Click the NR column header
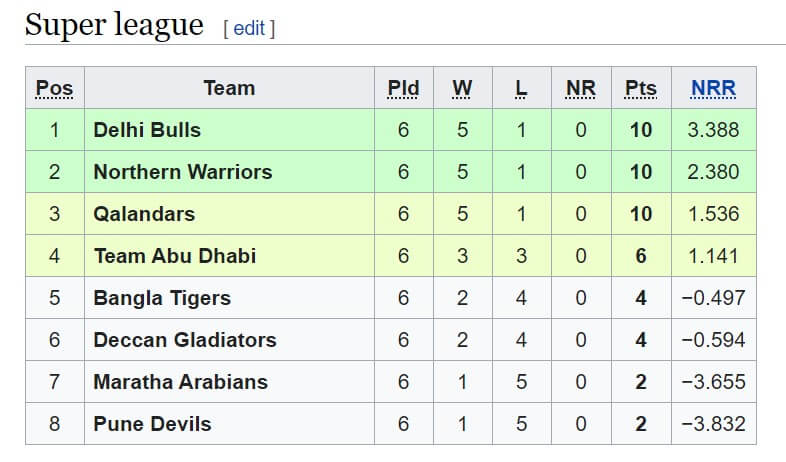The image size is (786, 462). tap(580, 88)
